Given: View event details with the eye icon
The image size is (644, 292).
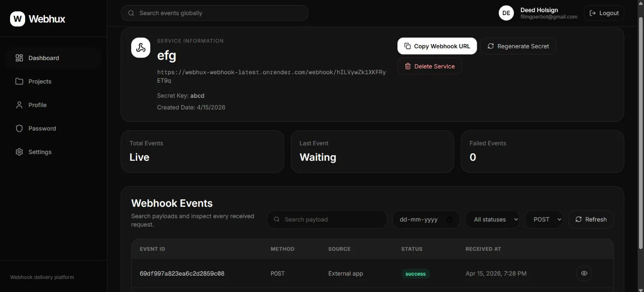Looking at the screenshot, I should 584,273.
